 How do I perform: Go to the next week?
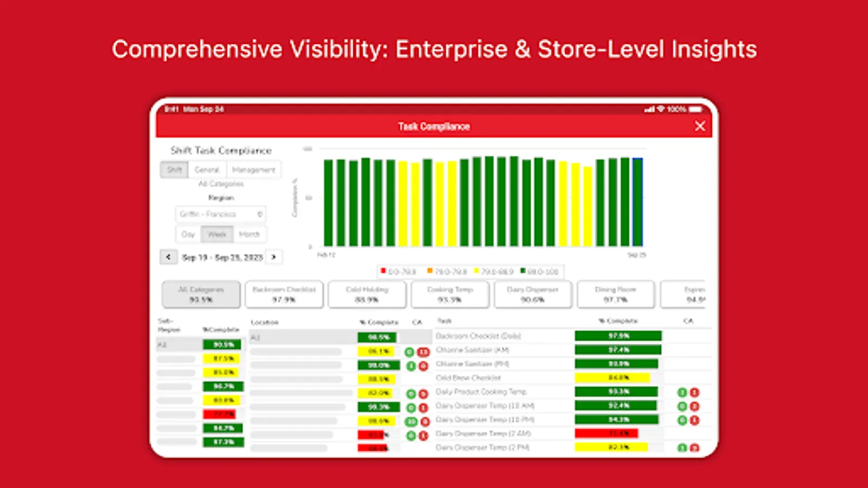coord(274,256)
